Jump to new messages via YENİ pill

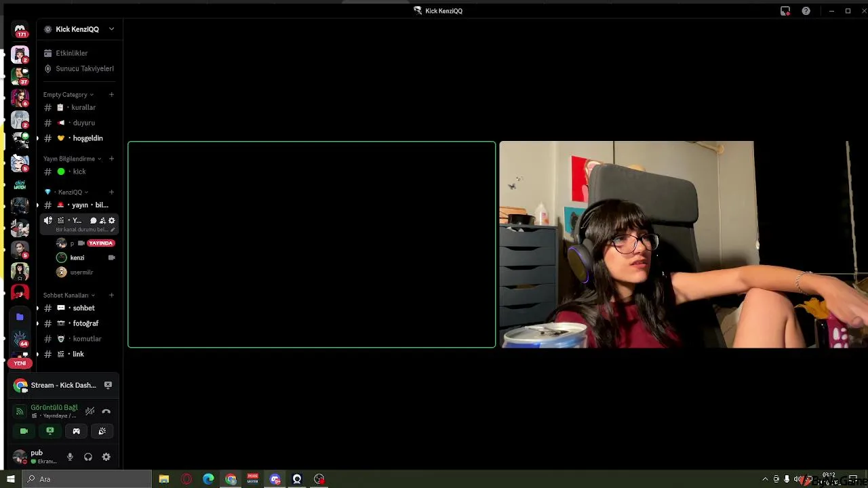point(20,363)
